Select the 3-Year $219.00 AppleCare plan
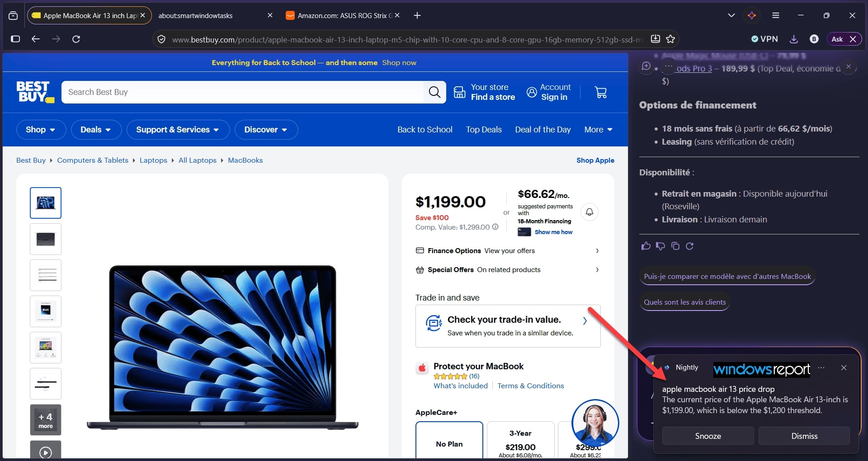 520,440
